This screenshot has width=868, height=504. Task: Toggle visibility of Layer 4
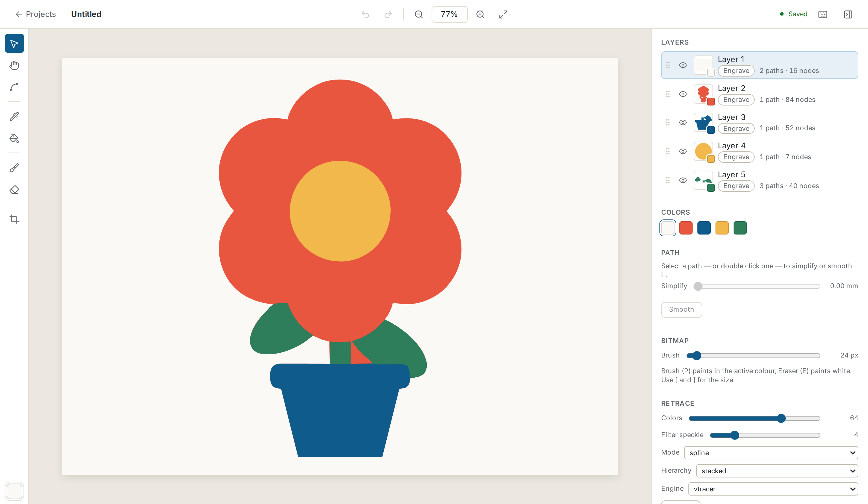coord(683,151)
